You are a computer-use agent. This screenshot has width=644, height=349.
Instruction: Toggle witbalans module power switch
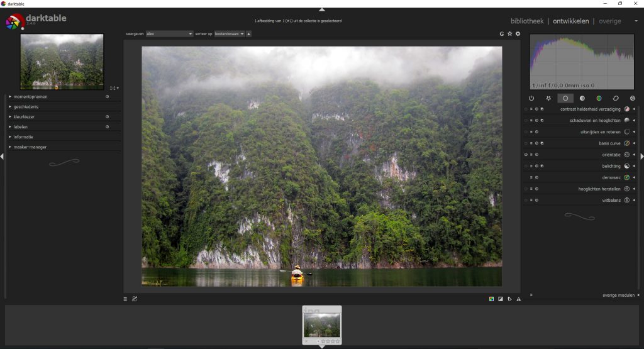point(526,201)
